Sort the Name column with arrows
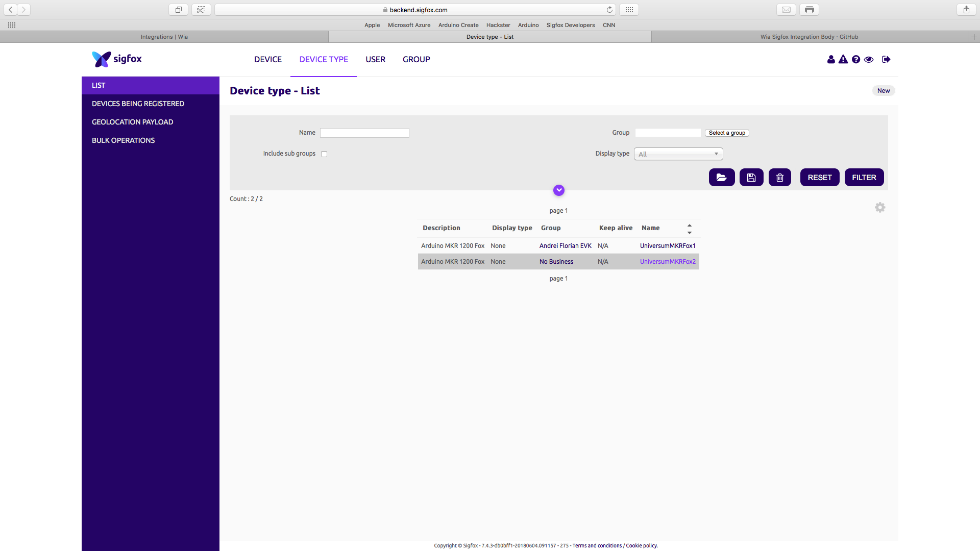 (689, 229)
